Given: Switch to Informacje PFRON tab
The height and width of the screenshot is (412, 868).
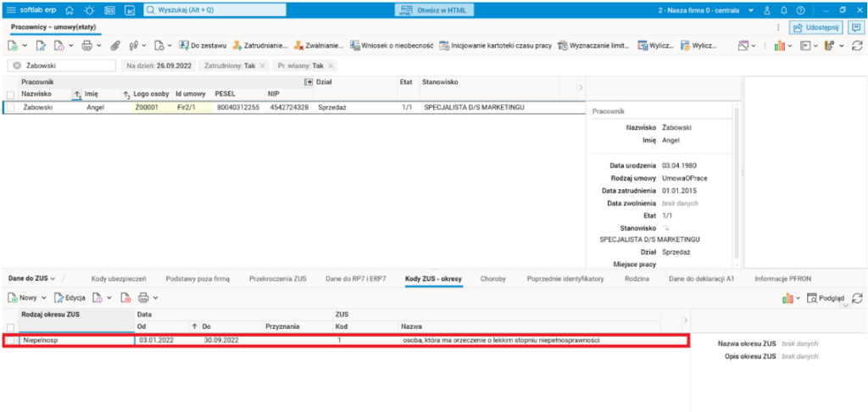Looking at the screenshot, I should click(x=782, y=279).
